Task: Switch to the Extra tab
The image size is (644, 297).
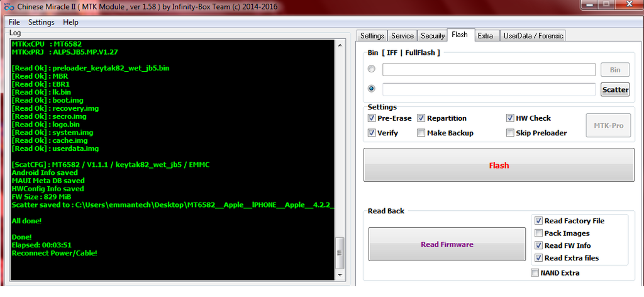Action: [485, 36]
